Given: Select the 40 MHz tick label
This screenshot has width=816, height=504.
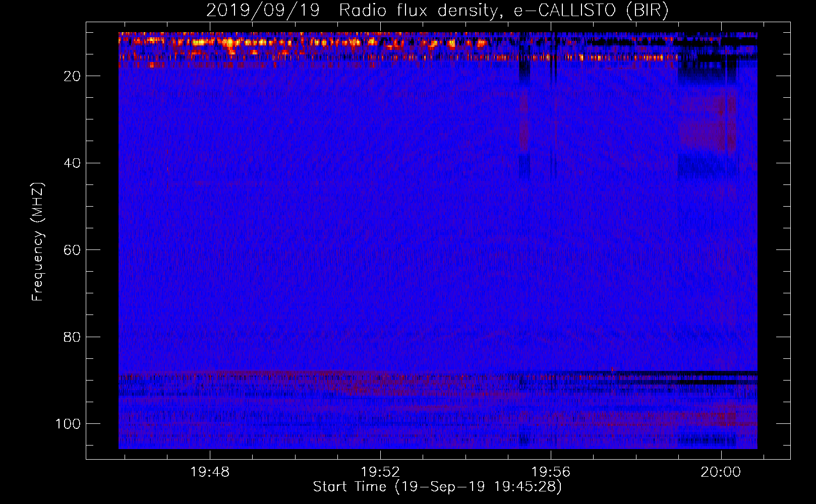Looking at the screenshot, I should pyautogui.click(x=72, y=163).
